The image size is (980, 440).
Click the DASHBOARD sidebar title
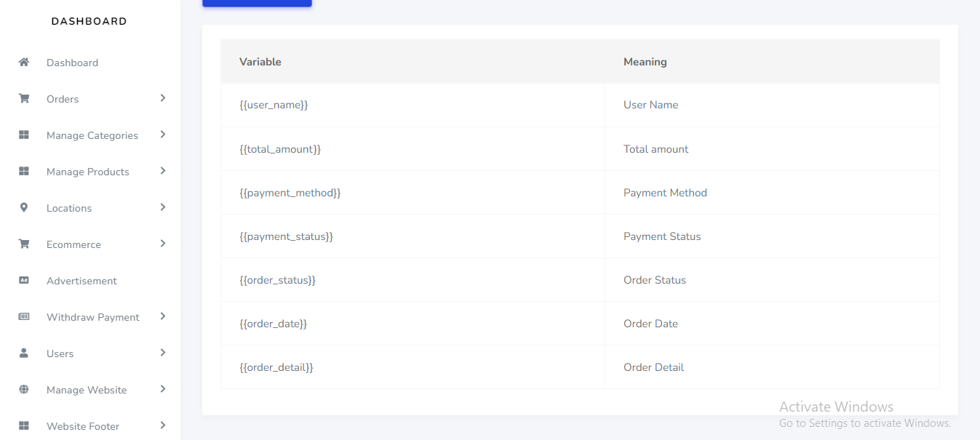tap(89, 22)
